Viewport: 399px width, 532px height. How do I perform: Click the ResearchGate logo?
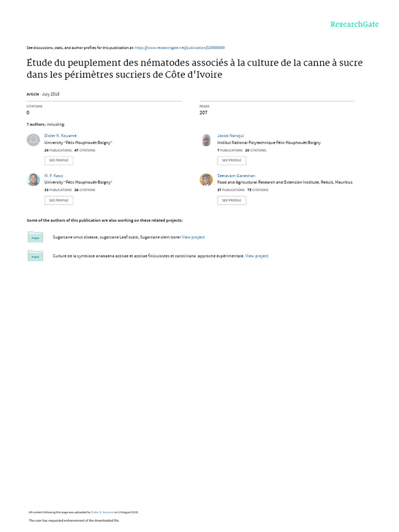tap(354, 24)
